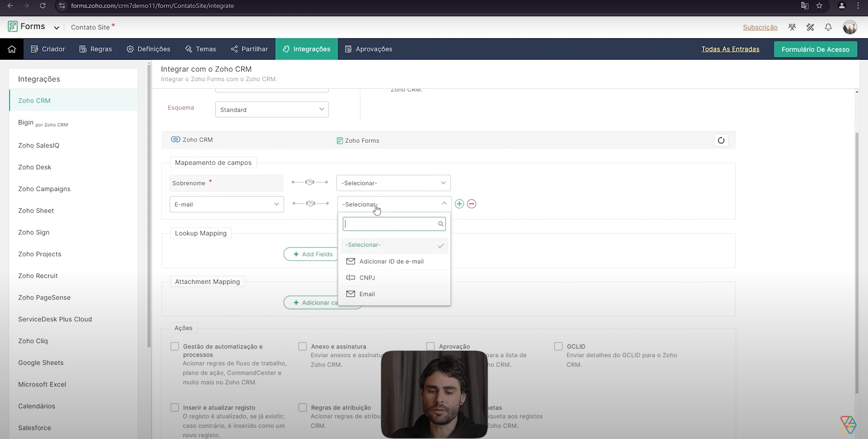This screenshot has width=868, height=439.
Task: Reload the page in browser
Action: pyautogui.click(x=42, y=6)
